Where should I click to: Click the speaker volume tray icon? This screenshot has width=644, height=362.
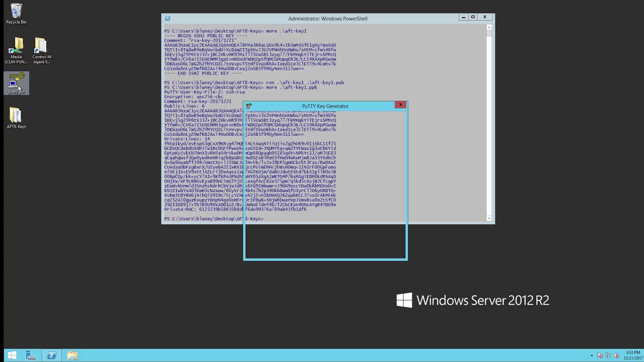click(x=616, y=356)
